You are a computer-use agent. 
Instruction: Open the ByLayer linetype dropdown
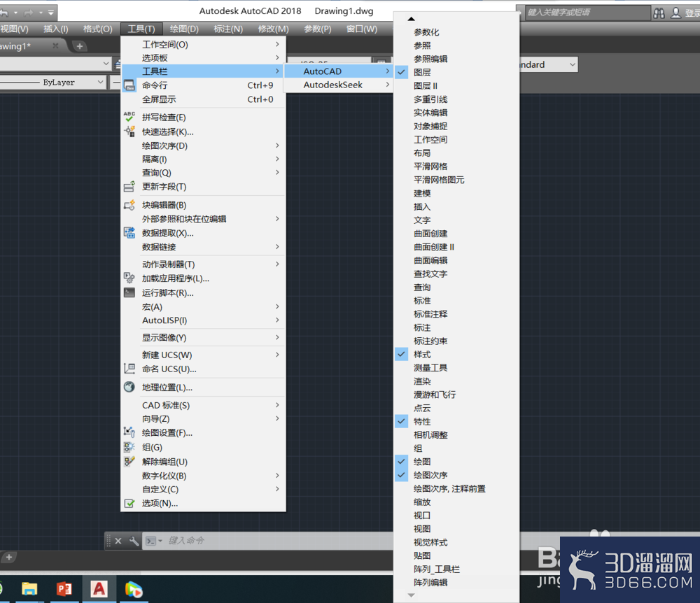tap(100, 82)
